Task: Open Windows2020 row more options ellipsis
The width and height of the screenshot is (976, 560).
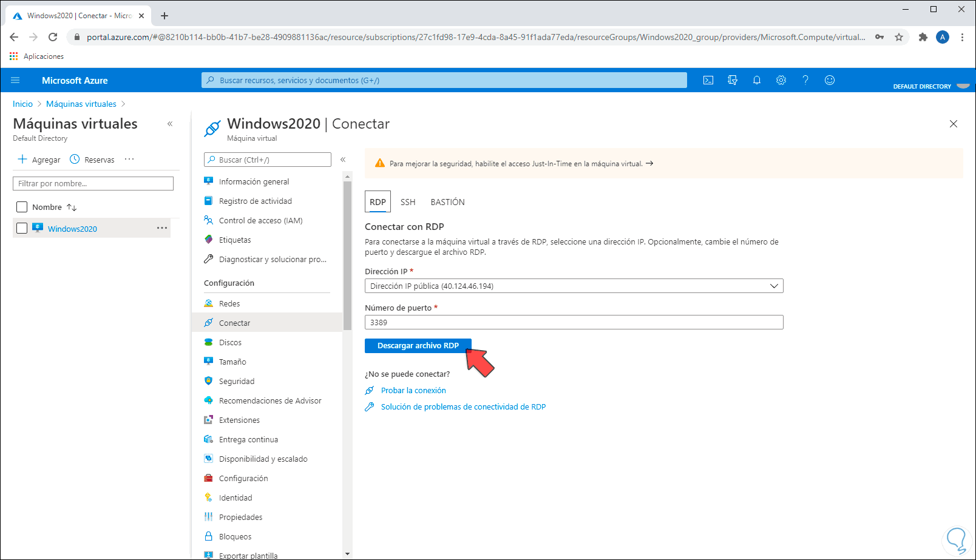Action: (x=162, y=228)
